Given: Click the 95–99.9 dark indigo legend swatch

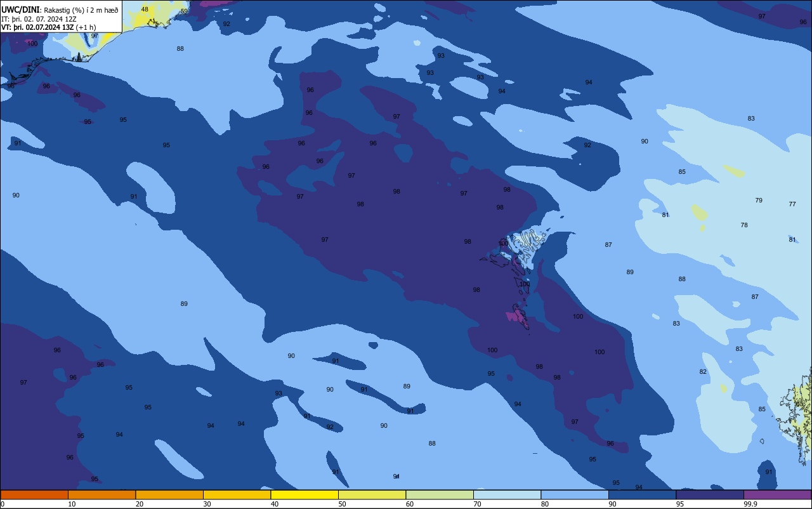Looking at the screenshot, I should click(x=710, y=494).
